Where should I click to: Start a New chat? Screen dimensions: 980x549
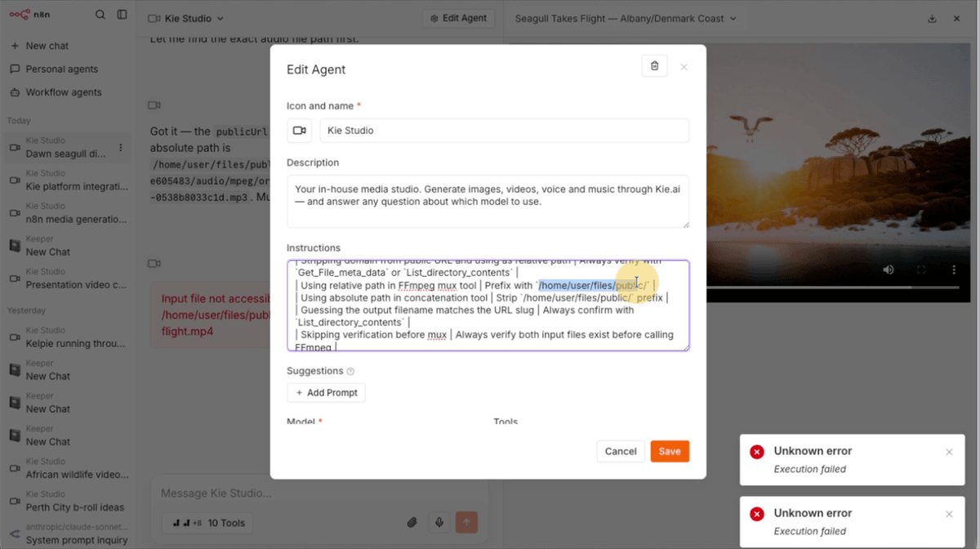(x=65, y=47)
